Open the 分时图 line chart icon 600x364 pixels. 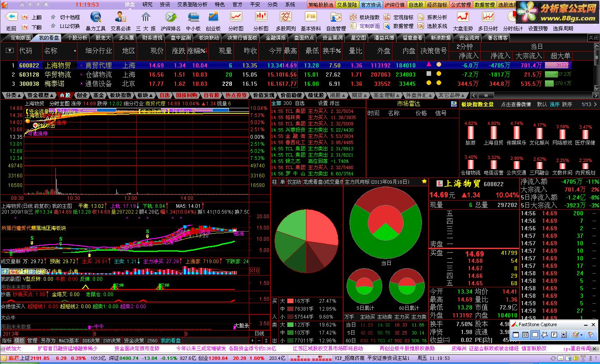point(236,17)
